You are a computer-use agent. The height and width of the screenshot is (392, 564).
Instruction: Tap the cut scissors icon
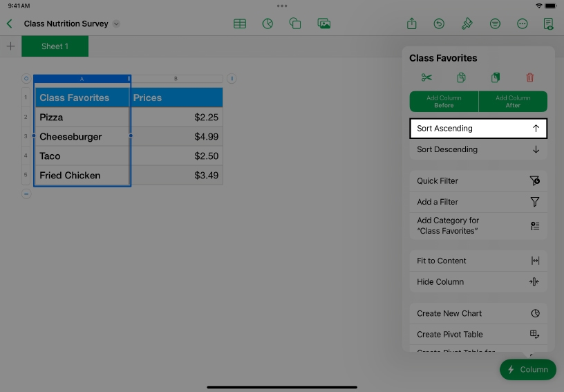[x=426, y=77]
